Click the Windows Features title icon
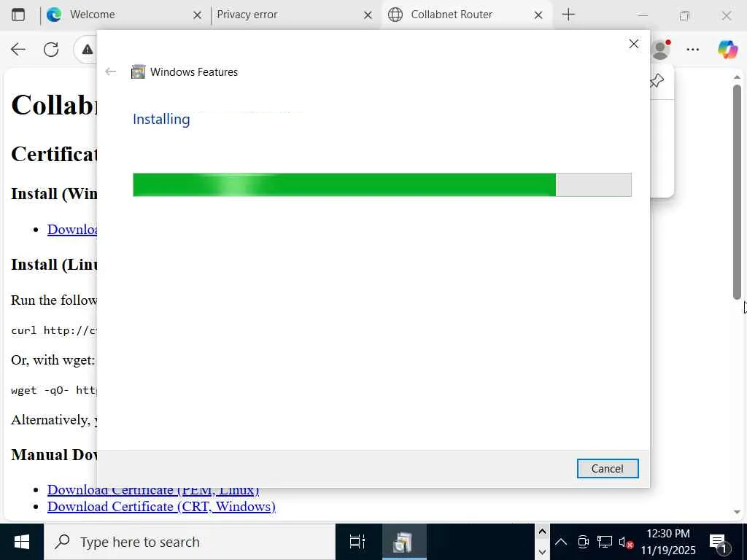This screenshot has width=747, height=560. coord(138,72)
